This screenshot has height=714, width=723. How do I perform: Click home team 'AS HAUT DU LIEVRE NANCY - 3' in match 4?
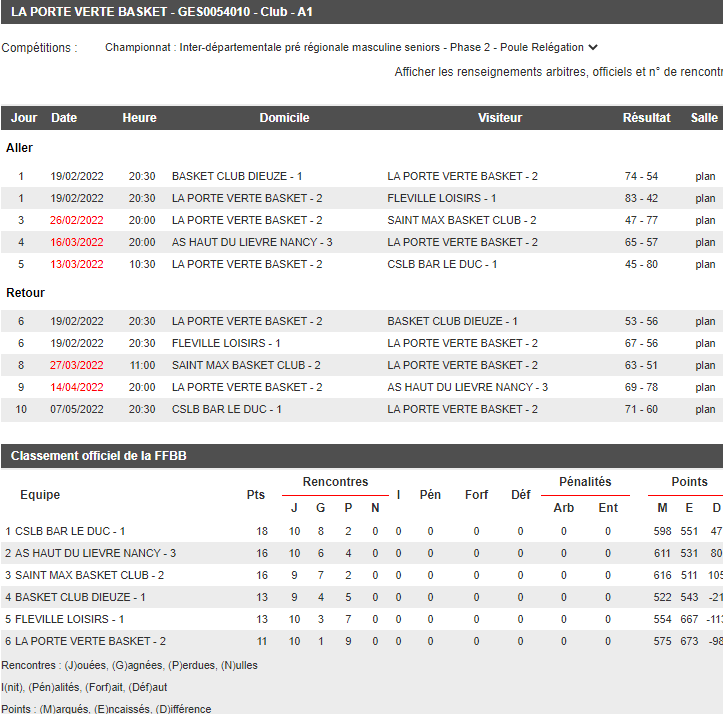[x=252, y=242]
